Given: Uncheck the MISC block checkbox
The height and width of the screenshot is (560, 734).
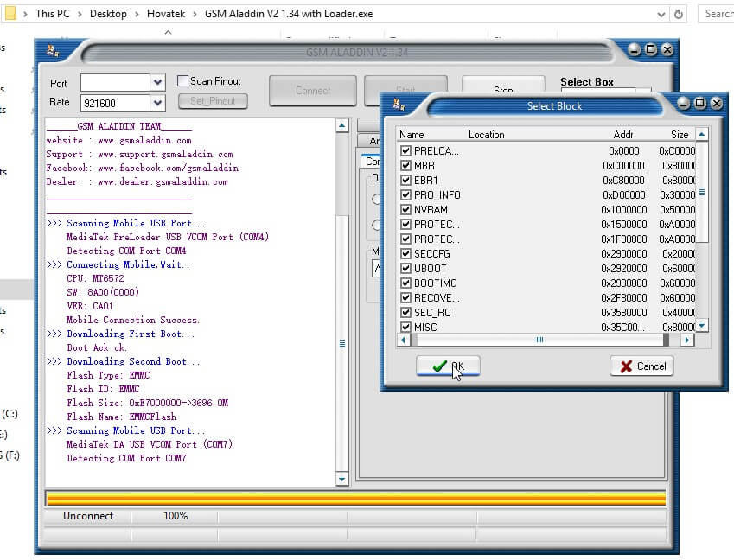Looking at the screenshot, I should pos(405,327).
